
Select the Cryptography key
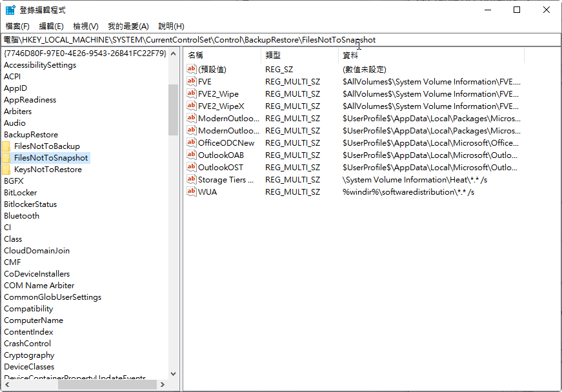point(29,355)
